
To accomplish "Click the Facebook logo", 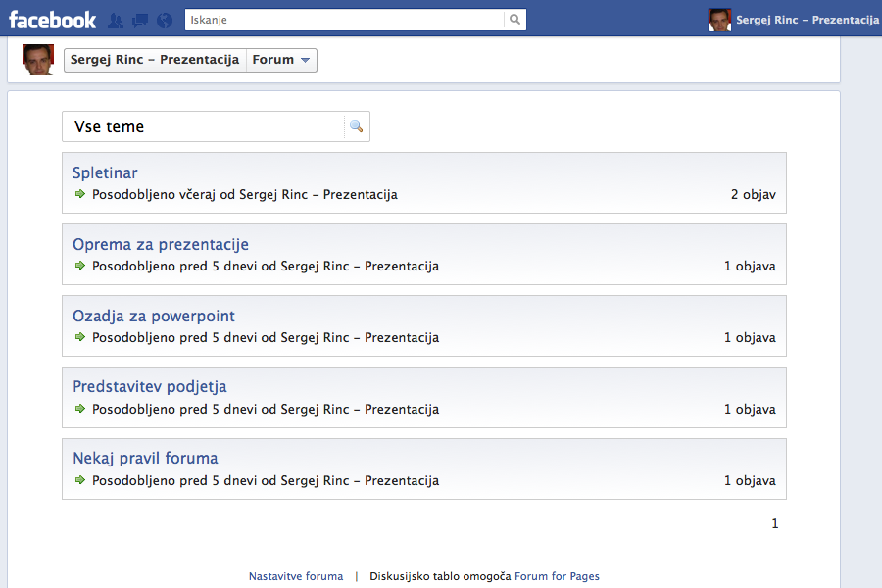I will tap(53, 20).
